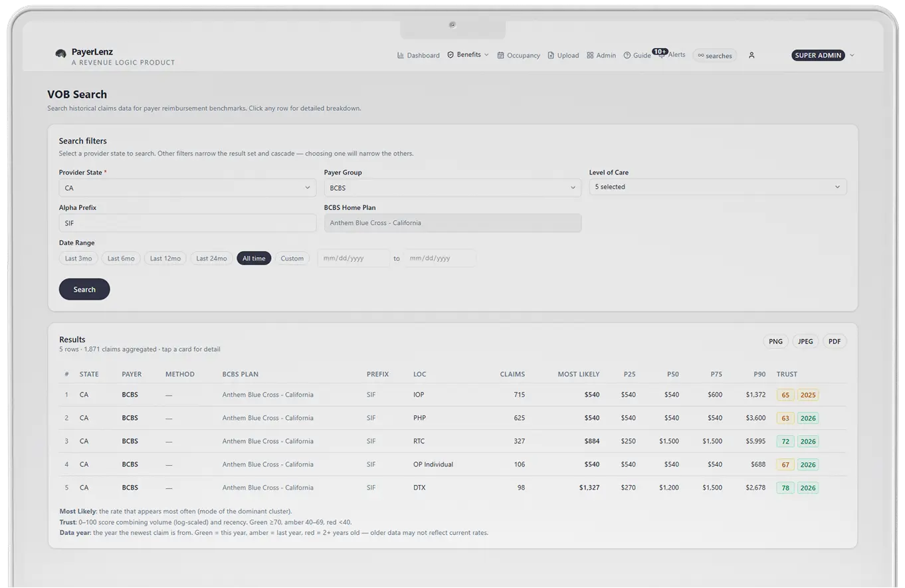Click the TRUST column header
This screenshot has height=588, width=905.
coord(787,374)
